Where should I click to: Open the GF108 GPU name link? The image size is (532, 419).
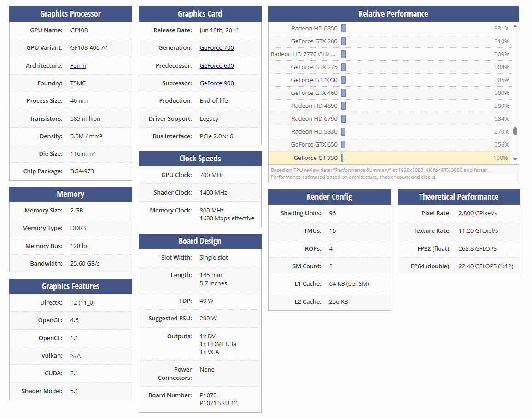click(79, 30)
